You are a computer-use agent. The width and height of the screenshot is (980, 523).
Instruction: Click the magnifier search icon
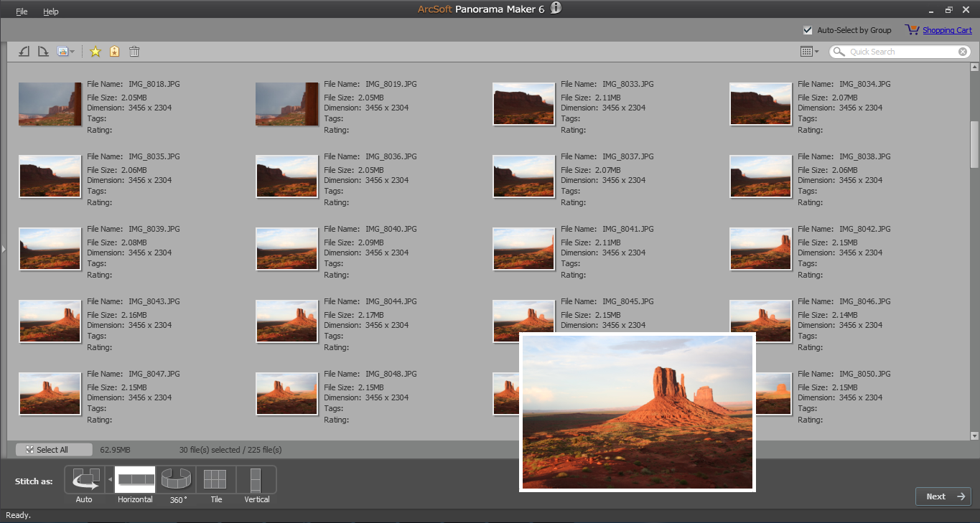pyautogui.click(x=839, y=52)
